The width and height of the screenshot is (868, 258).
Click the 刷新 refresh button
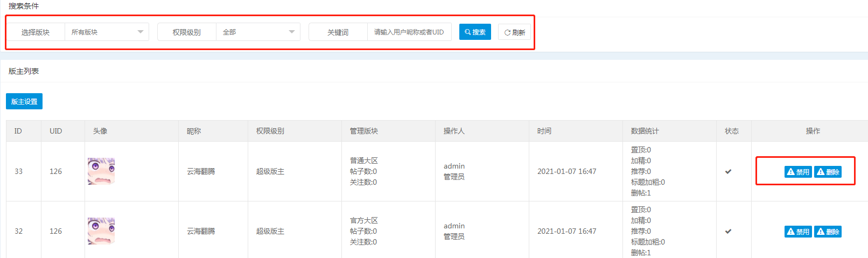tap(514, 32)
